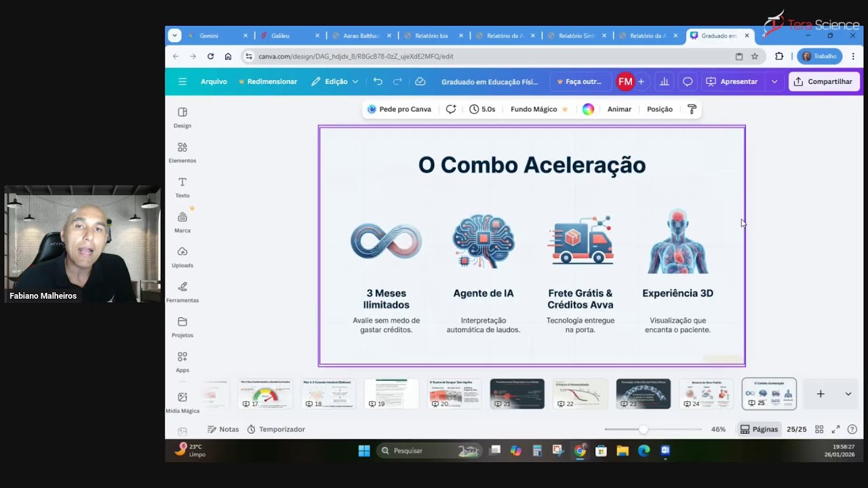Image resolution: width=868 pixels, height=488 pixels.
Task: Open grid view of all pages
Action: tap(819, 429)
